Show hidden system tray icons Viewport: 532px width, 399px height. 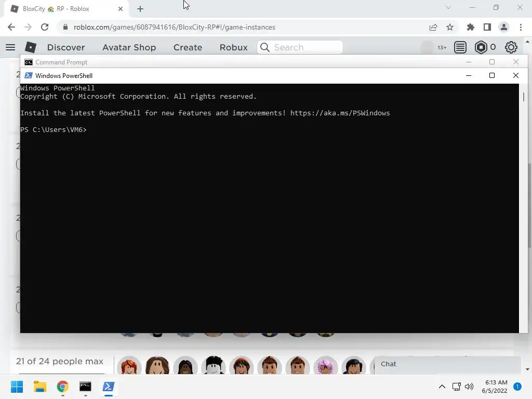point(442,387)
